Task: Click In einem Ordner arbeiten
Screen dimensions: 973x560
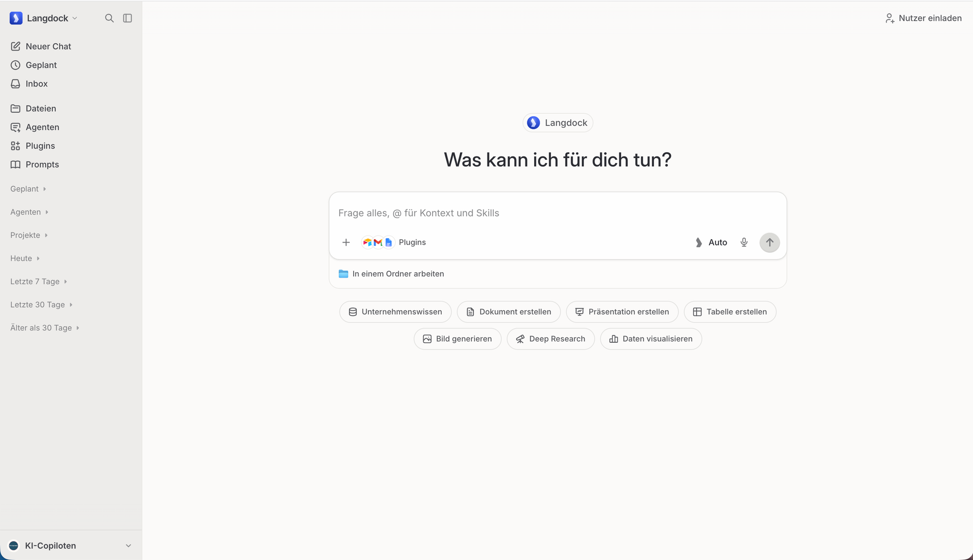Action: point(391,274)
